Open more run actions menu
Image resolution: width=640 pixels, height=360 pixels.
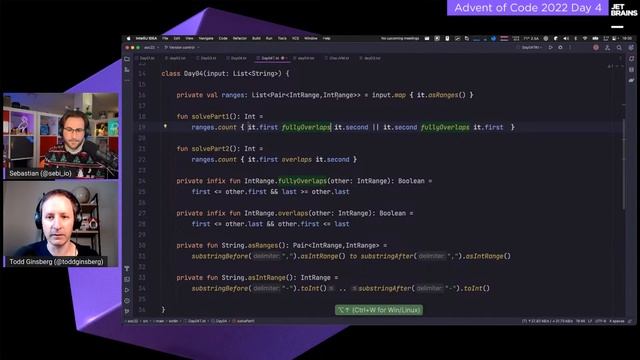pos(570,48)
